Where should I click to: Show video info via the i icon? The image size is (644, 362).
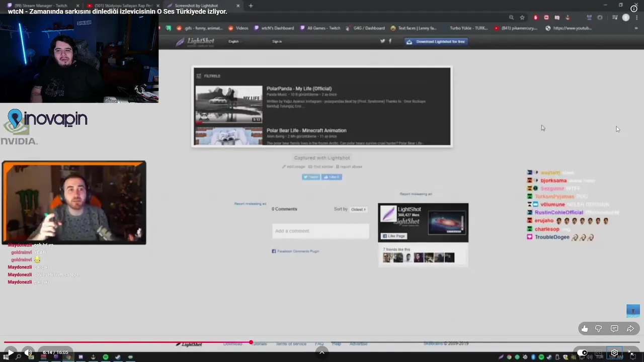(634, 9)
